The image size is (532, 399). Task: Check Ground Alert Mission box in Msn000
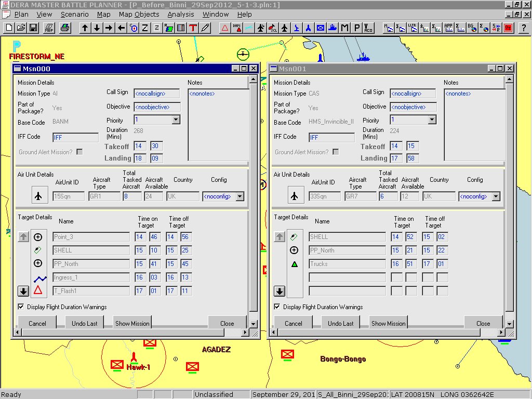[79, 152]
